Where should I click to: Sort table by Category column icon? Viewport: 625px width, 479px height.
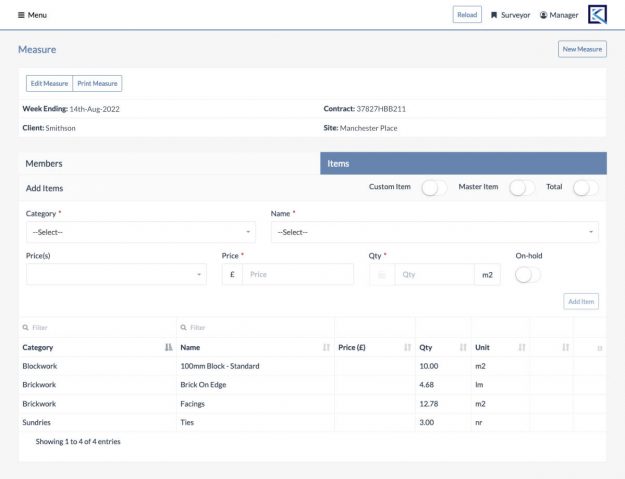pyautogui.click(x=168, y=347)
